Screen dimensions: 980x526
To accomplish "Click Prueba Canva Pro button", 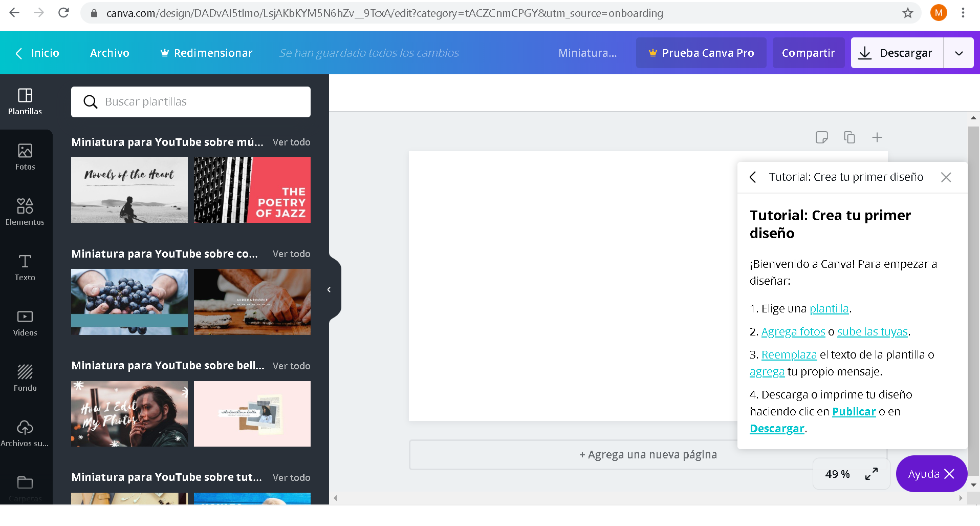I will coord(701,53).
